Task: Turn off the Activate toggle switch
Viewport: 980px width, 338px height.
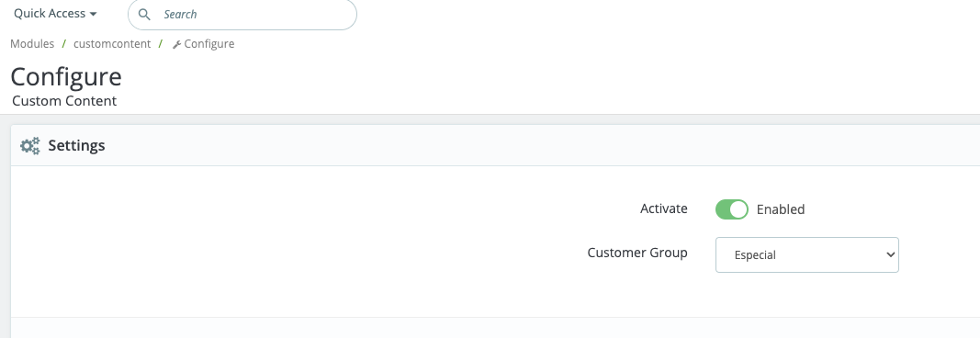Action: 731,209
